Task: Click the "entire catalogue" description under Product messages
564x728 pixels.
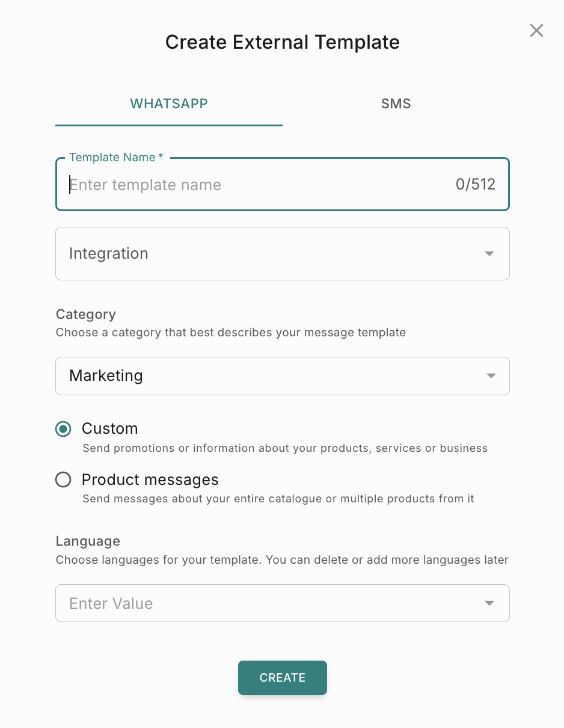Action: [278, 499]
